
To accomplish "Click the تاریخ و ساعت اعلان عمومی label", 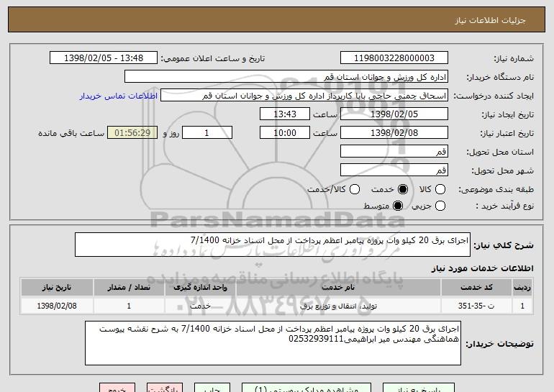I will (213, 58).
